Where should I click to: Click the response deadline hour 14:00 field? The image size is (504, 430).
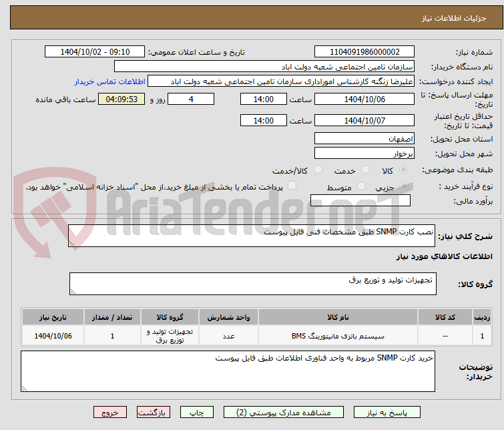(x=263, y=99)
